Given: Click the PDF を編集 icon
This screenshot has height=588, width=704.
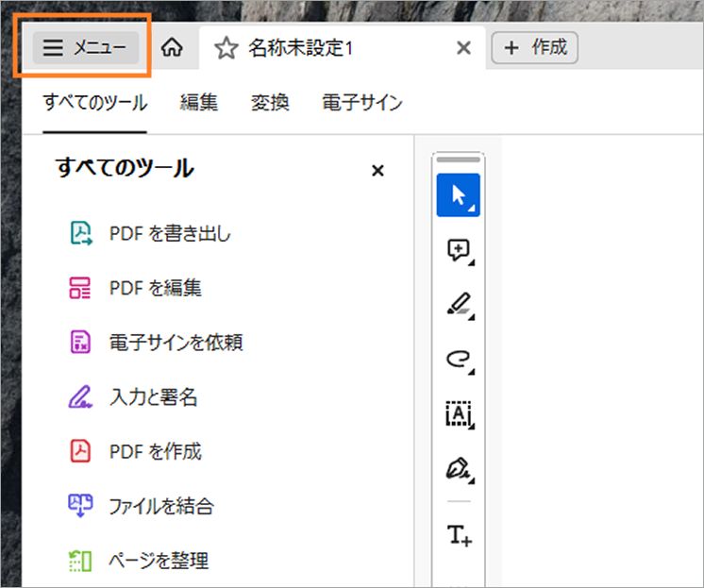Looking at the screenshot, I should 80,288.
